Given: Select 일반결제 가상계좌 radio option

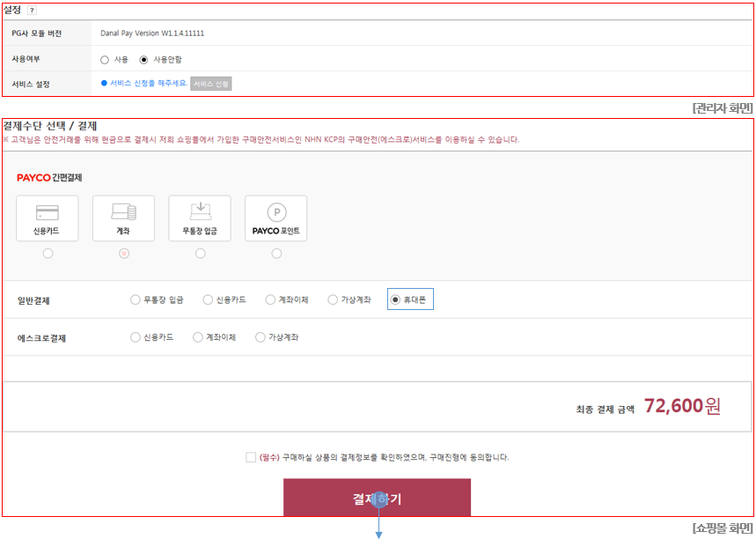Looking at the screenshot, I should pyautogui.click(x=333, y=300).
